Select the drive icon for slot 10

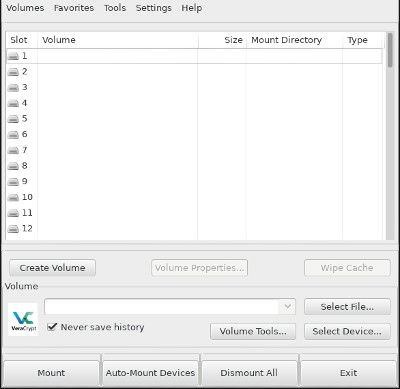pos(13,197)
